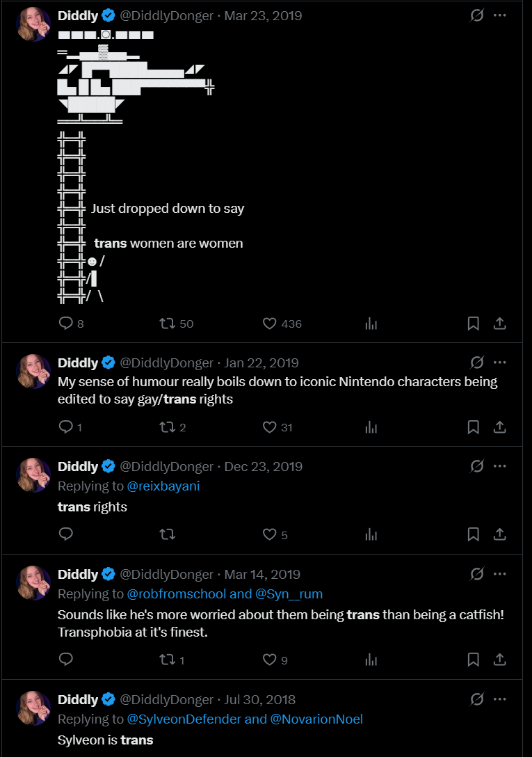532x757 pixels.
Task: Open more options on Dec 23 tweet
Action: tap(499, 466)
